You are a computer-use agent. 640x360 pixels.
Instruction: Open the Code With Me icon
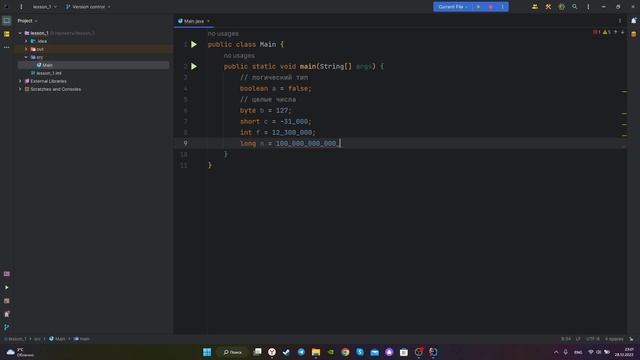click(535, 7)
